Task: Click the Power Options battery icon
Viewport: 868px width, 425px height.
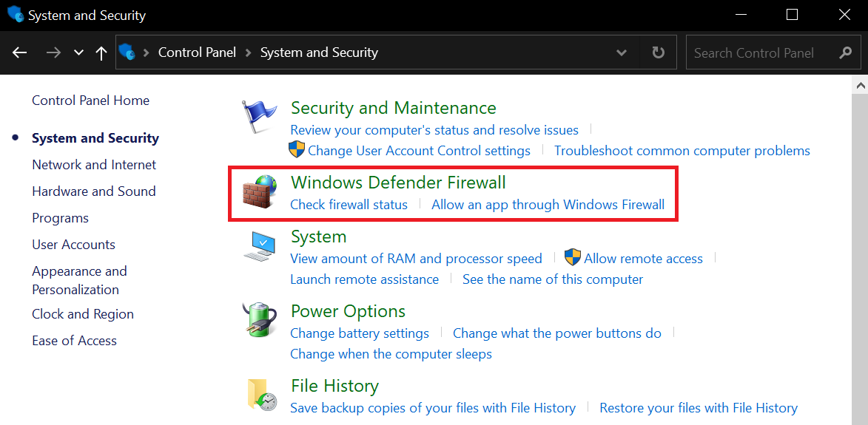Action: tap(259, 320)
